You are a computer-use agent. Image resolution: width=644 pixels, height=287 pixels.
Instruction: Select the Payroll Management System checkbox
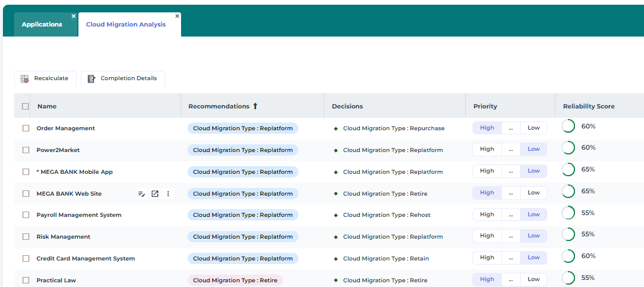(x=26, y=215)
